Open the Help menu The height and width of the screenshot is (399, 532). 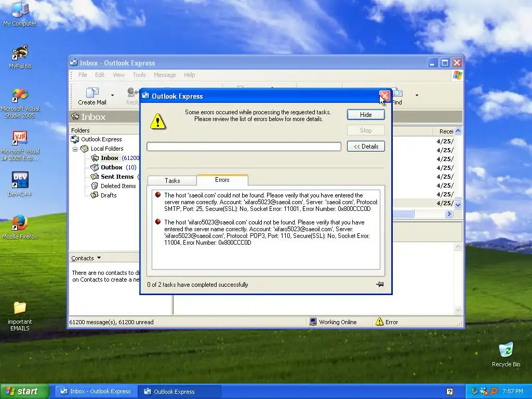point(189,75)
